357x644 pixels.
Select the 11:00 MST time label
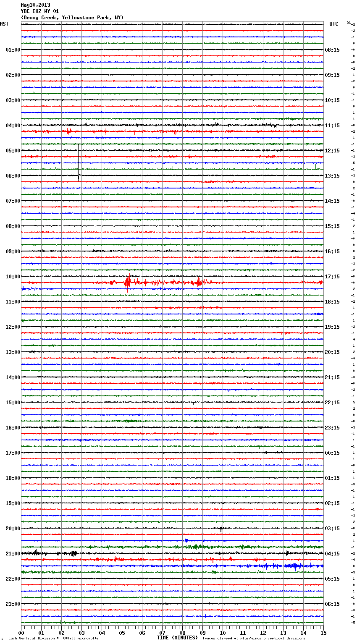(x=13, y=302)
